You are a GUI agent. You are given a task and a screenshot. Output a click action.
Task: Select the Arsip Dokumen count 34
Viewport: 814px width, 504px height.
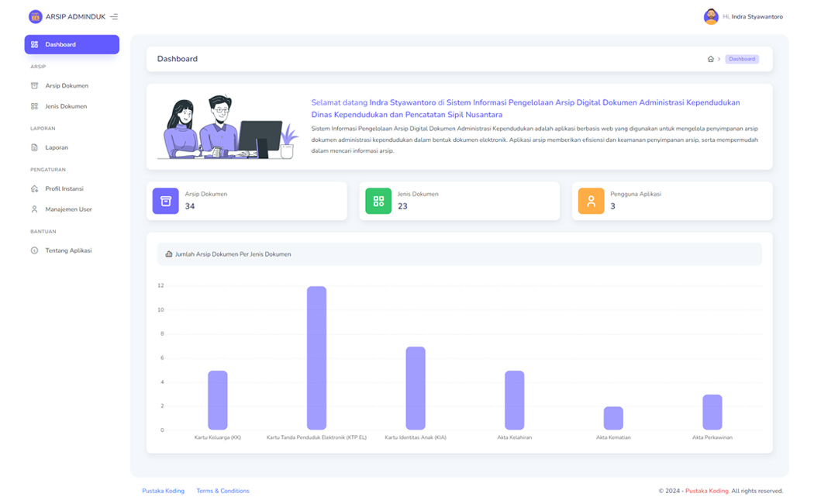[x=190, y=206]
